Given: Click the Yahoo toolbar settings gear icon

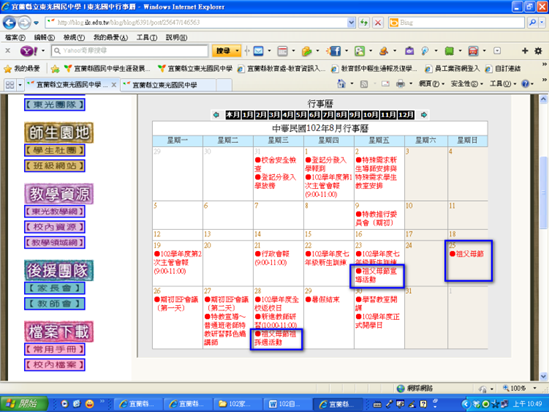Looking at the screenshot, I should [538, 51].
